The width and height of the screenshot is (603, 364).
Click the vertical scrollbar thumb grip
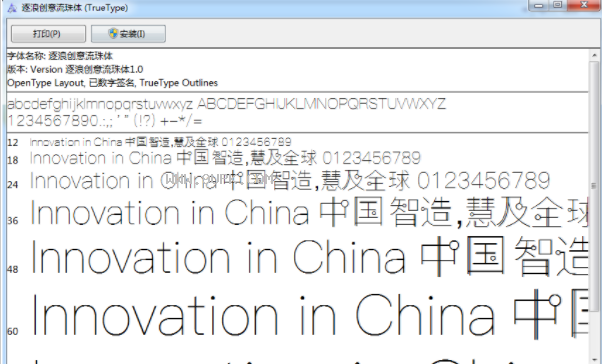pyautogui.click(x=594, y=186)
